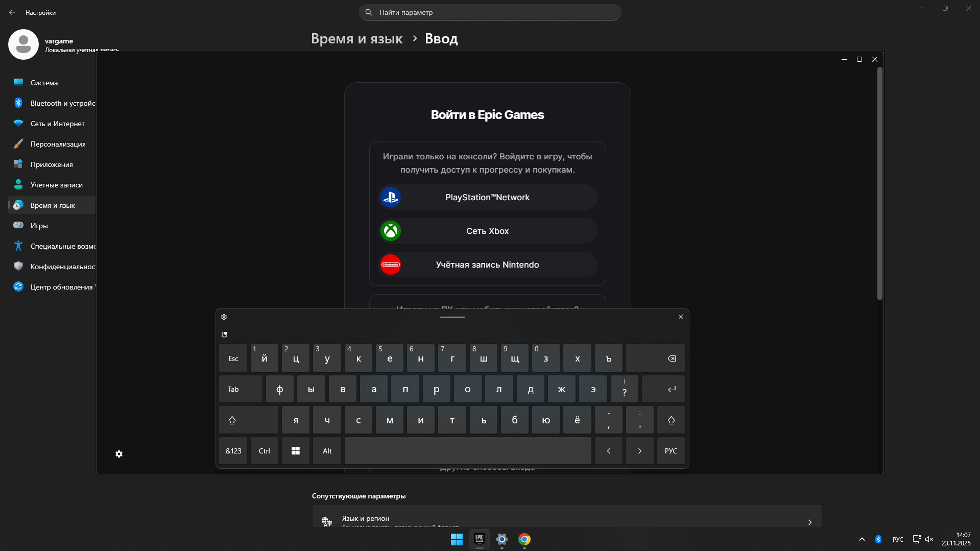This screenshot has height=551, width=980.
Task: Click the vargame user avatar
Action: 23,44
